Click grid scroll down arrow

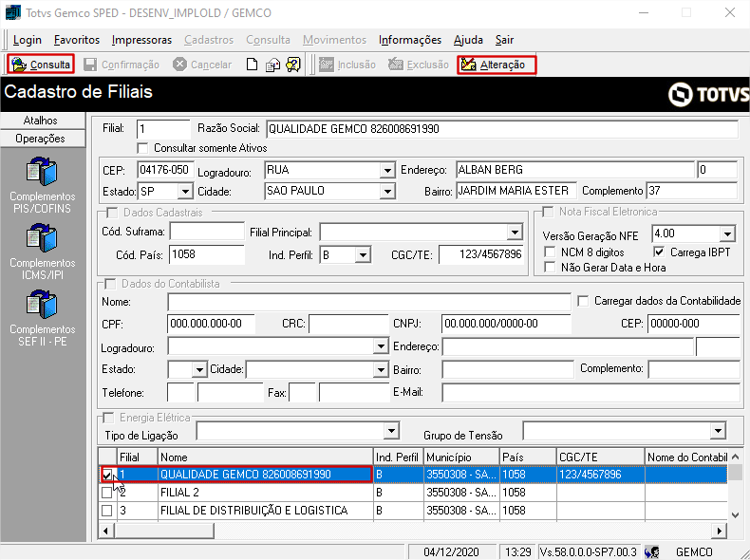(x=736, y=515)
